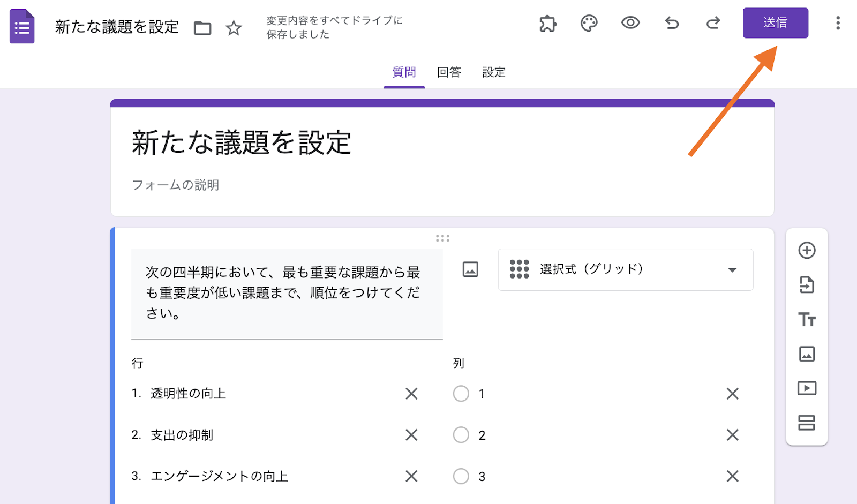Open the three-dot more options menu
Screen dimensions: 857x504
838,23
